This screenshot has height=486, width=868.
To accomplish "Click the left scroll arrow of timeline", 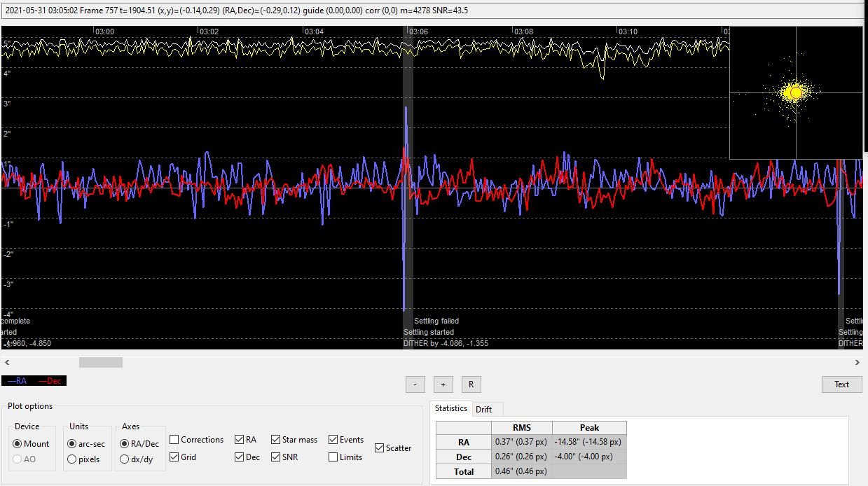I will (x=7, y=363).
